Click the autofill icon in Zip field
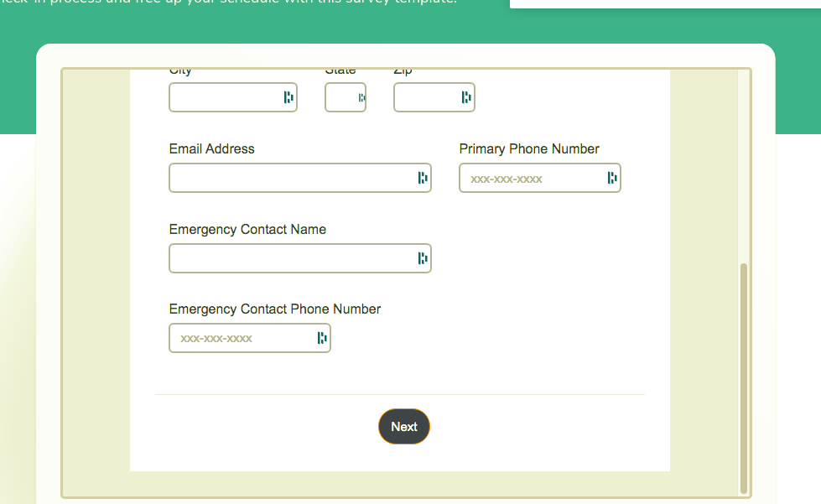 [466, 97]
